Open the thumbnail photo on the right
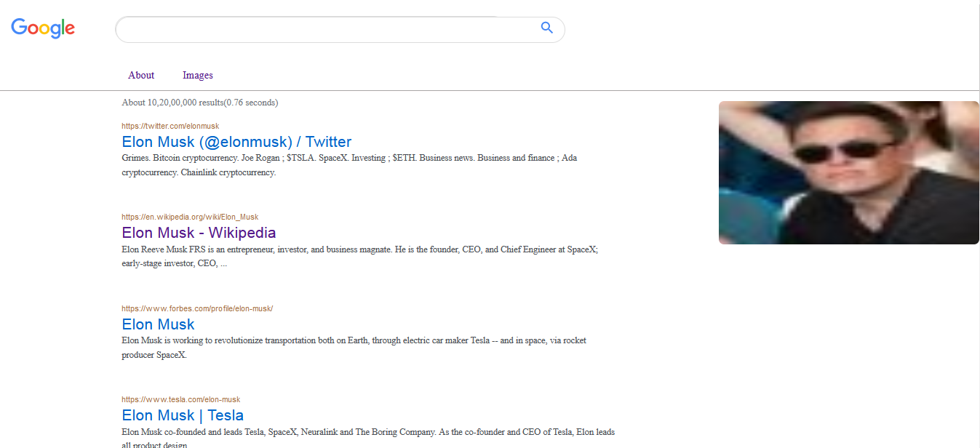 [x=848, y=172]
